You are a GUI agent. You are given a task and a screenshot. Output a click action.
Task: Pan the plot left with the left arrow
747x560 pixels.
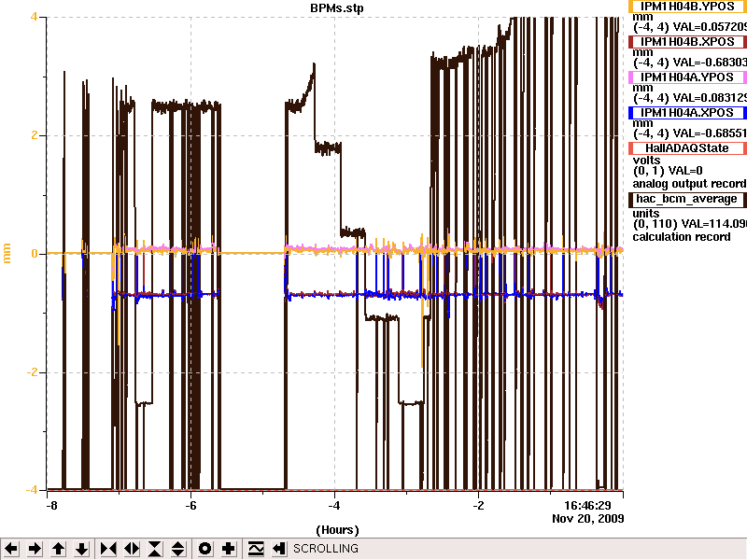click(11, 549)
